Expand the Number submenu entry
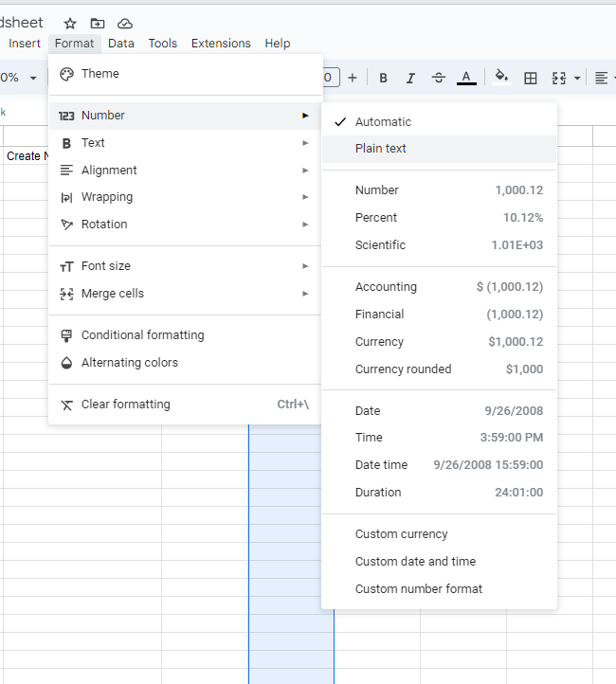Screen dimensions: 616x684 (186, 116)
